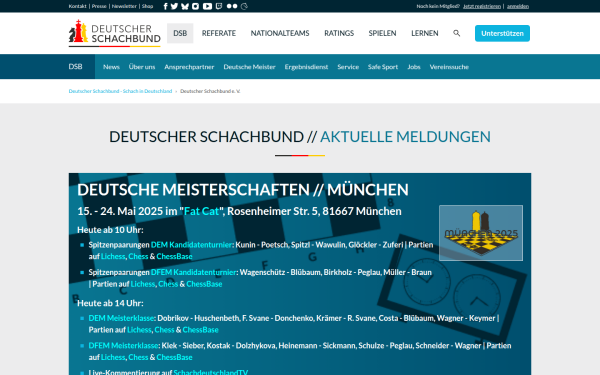Open the YouTube icon
Image resolution: width=600 pixels, height=375 pixels.
tap(207, 6)
